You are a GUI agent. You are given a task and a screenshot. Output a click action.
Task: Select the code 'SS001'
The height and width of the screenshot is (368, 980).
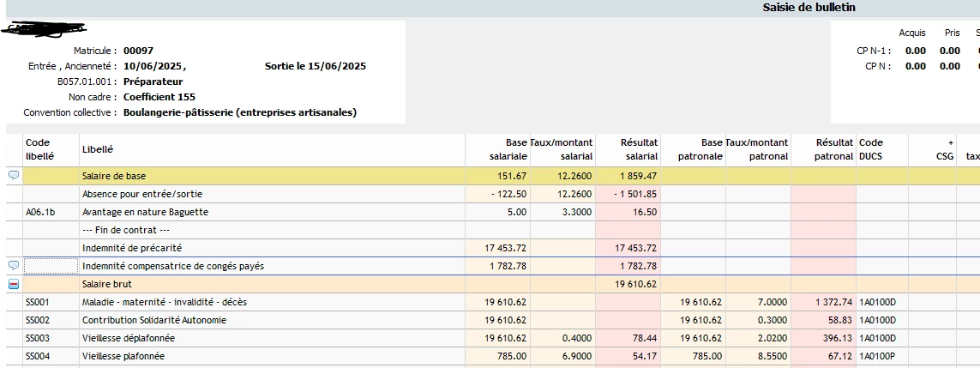pyautogui.click(x=38, y=303)
